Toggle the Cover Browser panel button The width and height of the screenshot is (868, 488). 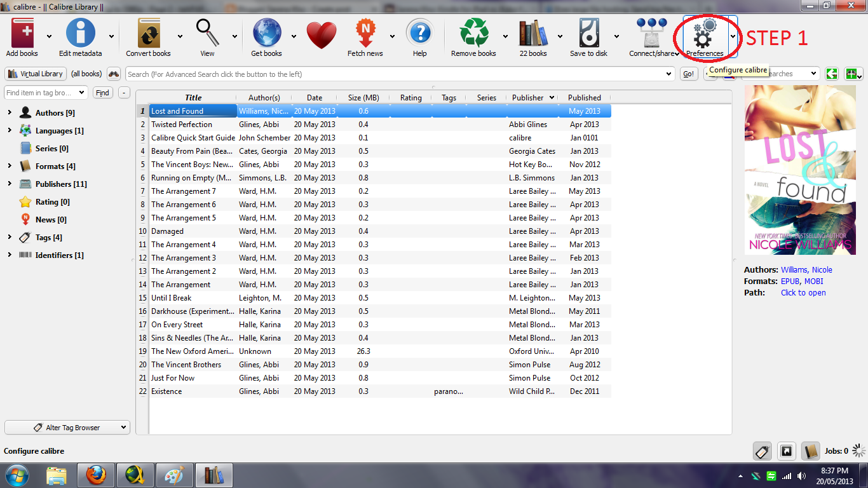click(787, 451)
